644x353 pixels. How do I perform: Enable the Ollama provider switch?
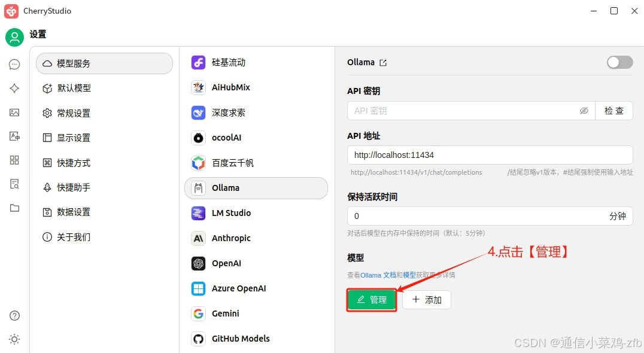pos(620,62)
